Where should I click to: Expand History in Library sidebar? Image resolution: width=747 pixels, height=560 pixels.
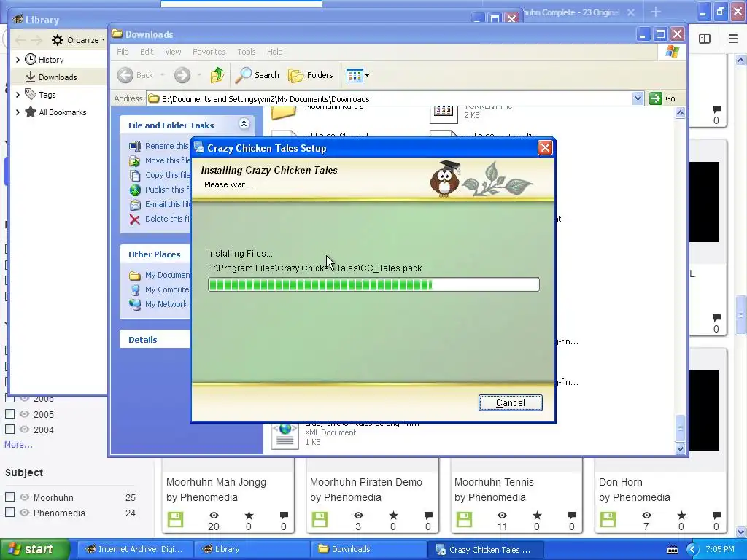(x=18, y=60)
